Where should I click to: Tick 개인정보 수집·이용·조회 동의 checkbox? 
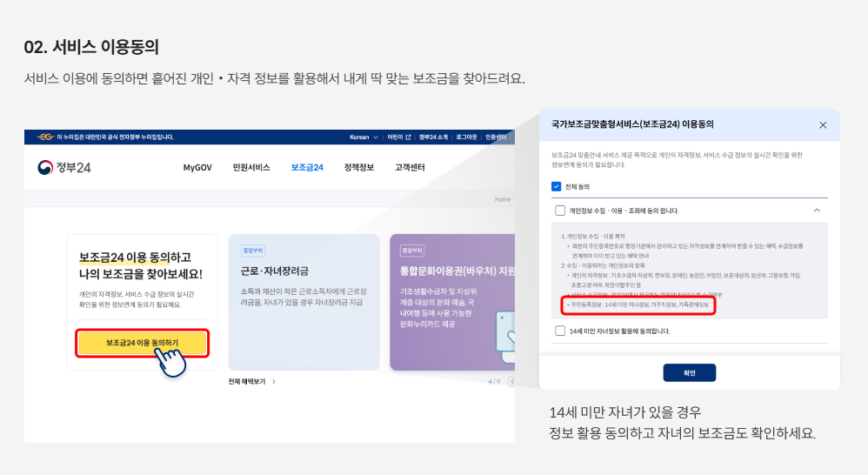tap(560, 211)
